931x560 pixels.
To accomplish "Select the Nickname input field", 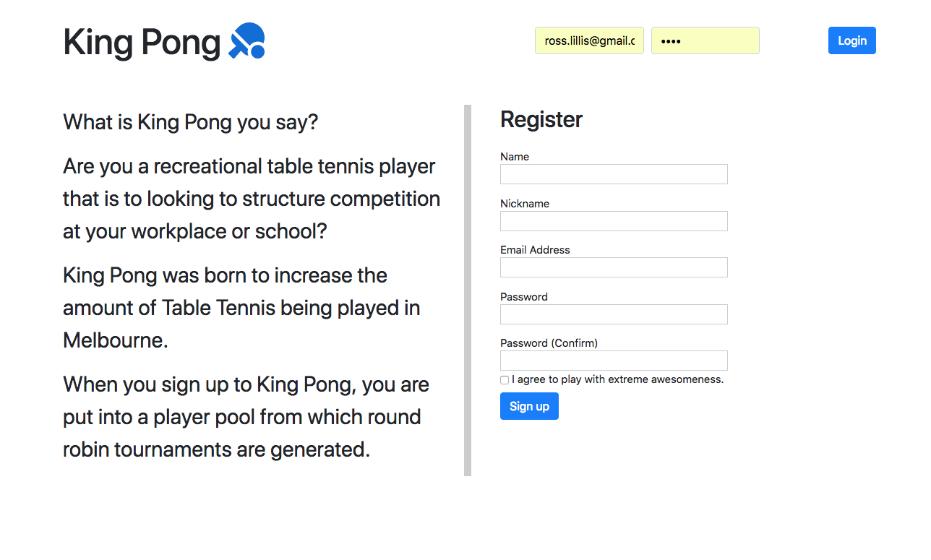I will 614,221.
